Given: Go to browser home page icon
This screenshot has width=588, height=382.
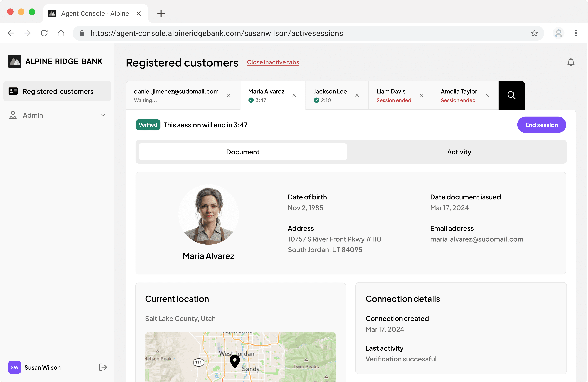Looking at the screenshot, I should 61,33.
